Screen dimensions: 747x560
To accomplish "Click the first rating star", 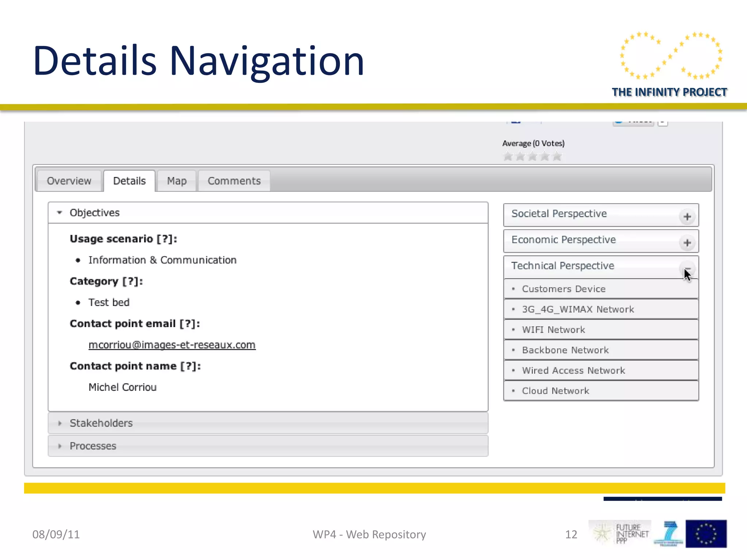I will tap(508, 156).
